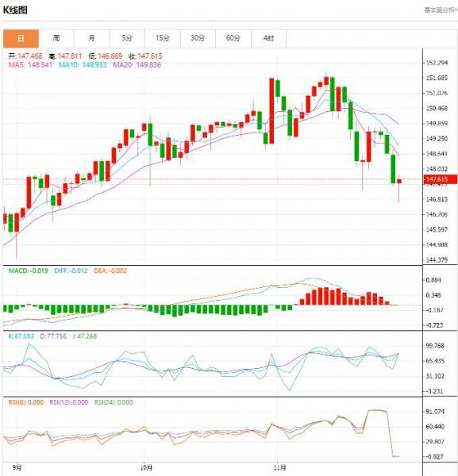Open the 4时 timeframe tab
This screenshot has height=476, width=458.
pos(269,39)
